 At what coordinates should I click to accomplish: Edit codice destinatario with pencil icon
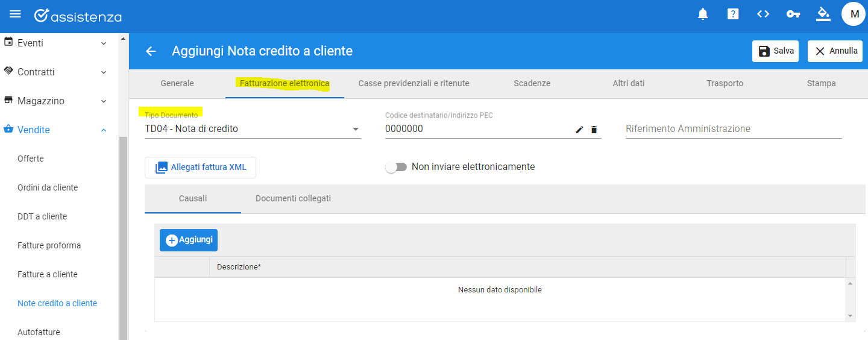click(579, 129)
